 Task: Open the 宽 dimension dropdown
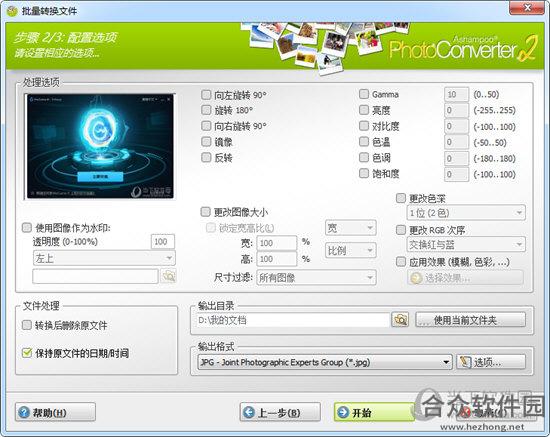point(350,228)
